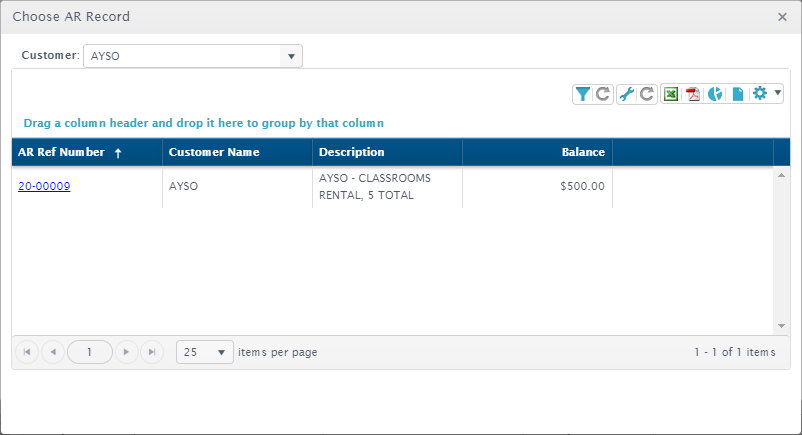Screen dimensions: 802x435
Task: Open the gear settings menu
Action: click(766, 94)
